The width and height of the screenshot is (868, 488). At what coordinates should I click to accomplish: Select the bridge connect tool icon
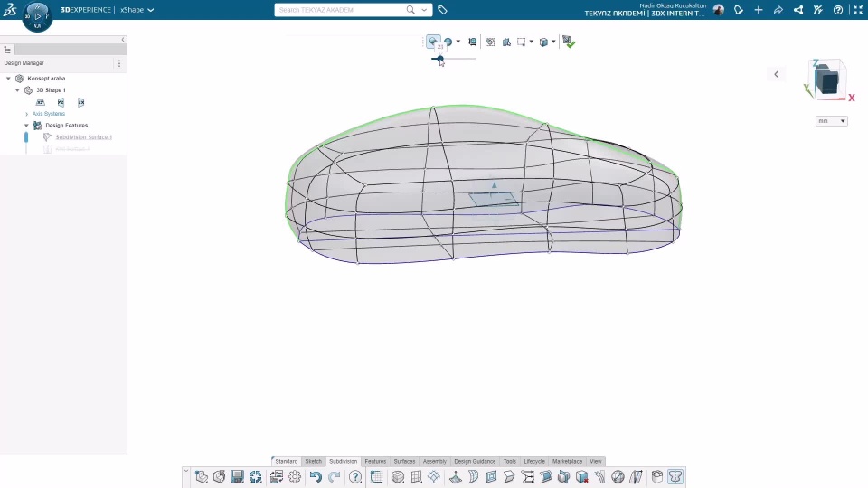coord(527,477)
